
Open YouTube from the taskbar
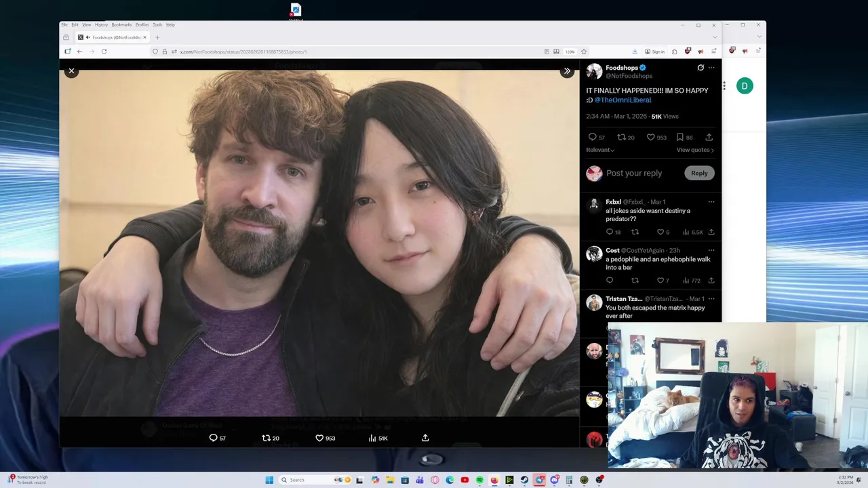[x=465, y=480]
